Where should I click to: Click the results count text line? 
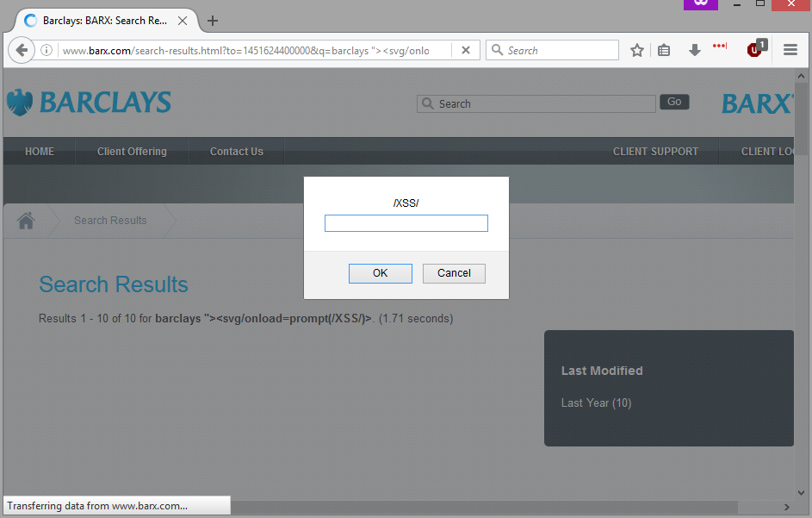(x=246, y=318)
